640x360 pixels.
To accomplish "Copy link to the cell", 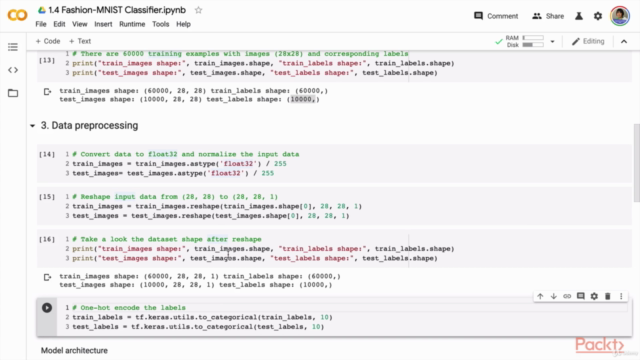I will pyautogui.click(x=567, y=296).
